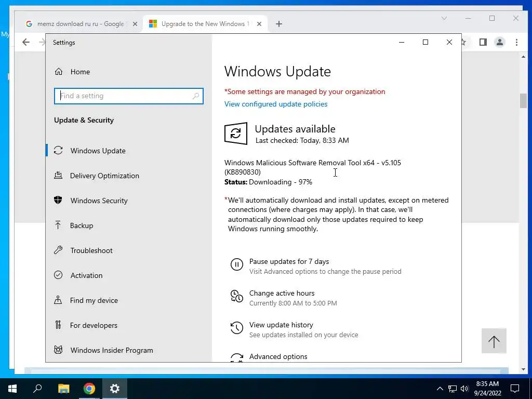Click the Windows Security shield icon
Viewport: 532px width, 399px height.
58,200
